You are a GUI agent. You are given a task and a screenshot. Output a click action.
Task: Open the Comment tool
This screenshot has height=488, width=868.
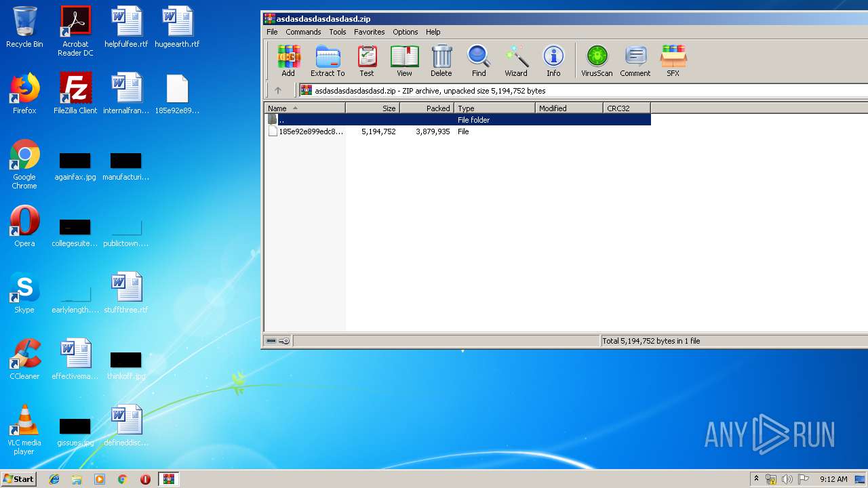pyautogui.click(x=635, y=61)
